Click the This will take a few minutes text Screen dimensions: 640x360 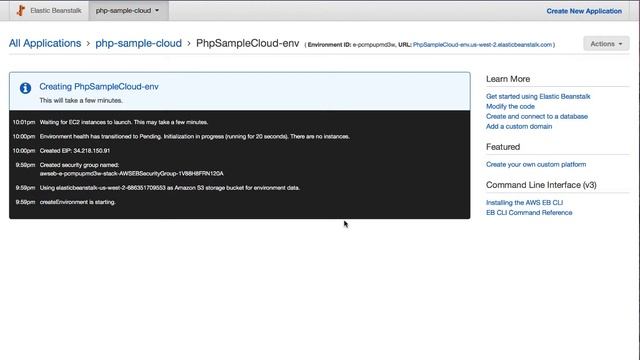click(x=81, y=100)
